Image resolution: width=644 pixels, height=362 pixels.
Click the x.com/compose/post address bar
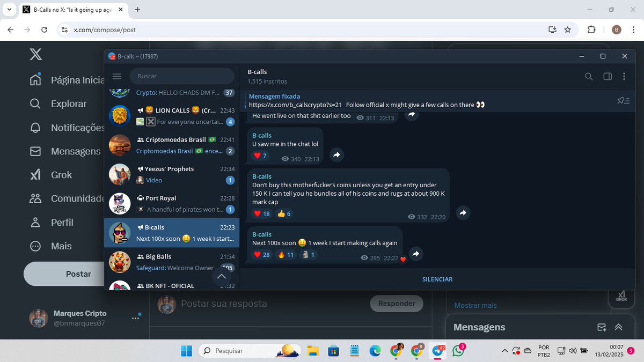105,29
